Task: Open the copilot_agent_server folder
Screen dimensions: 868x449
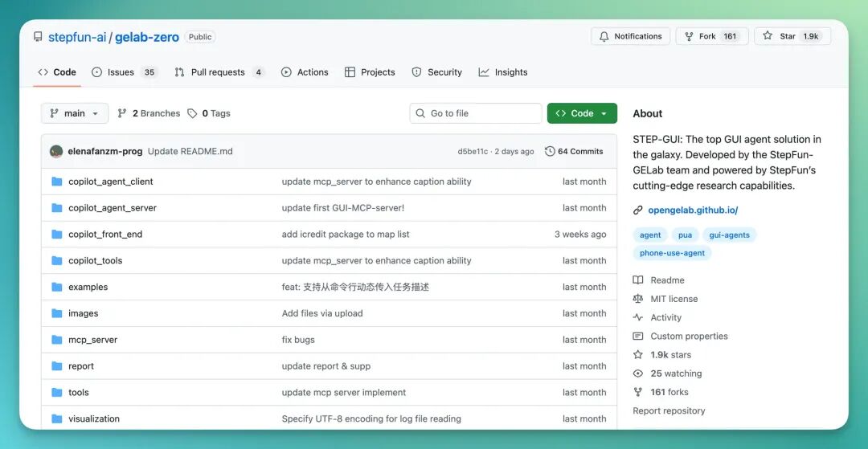Action: tap(113, 208)
